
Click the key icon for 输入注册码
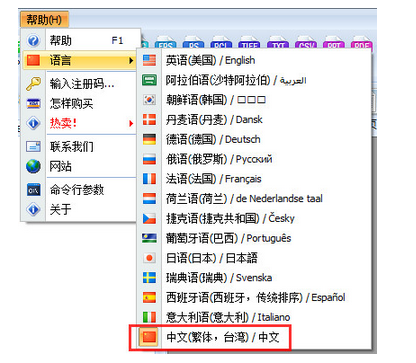click(33, 84)
